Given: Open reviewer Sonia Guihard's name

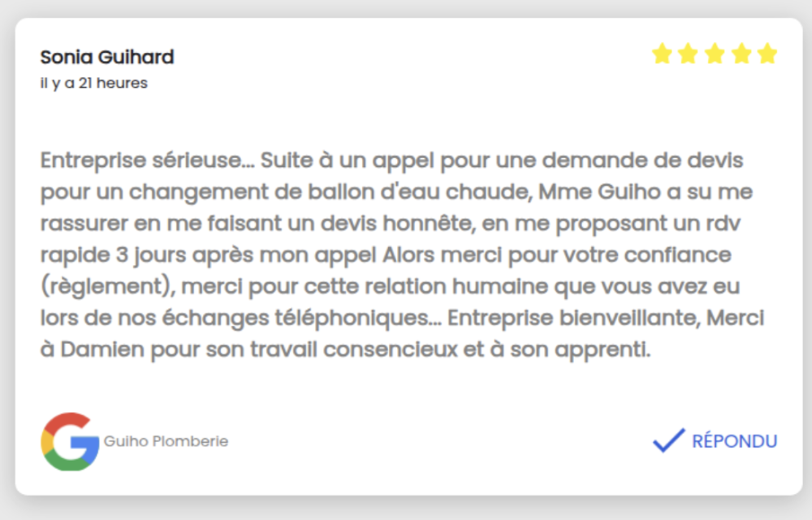Looking at the screenshot, I should tap(106, 57).
